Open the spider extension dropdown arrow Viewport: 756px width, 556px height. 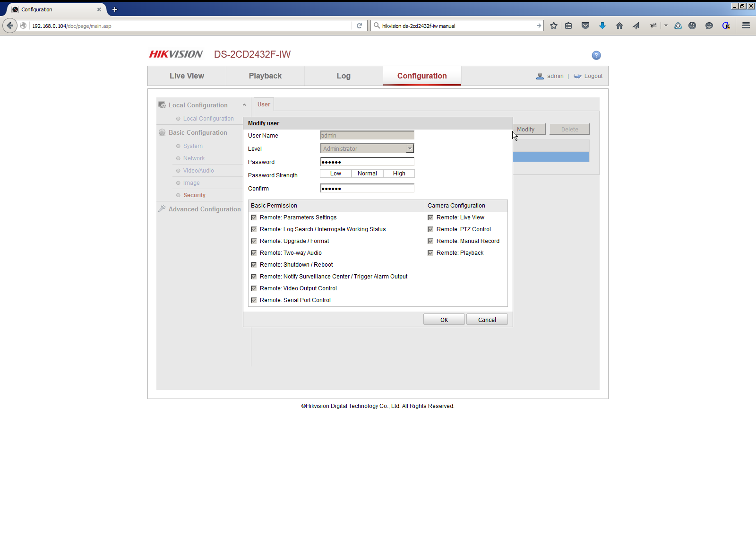(x=666, y=26)
